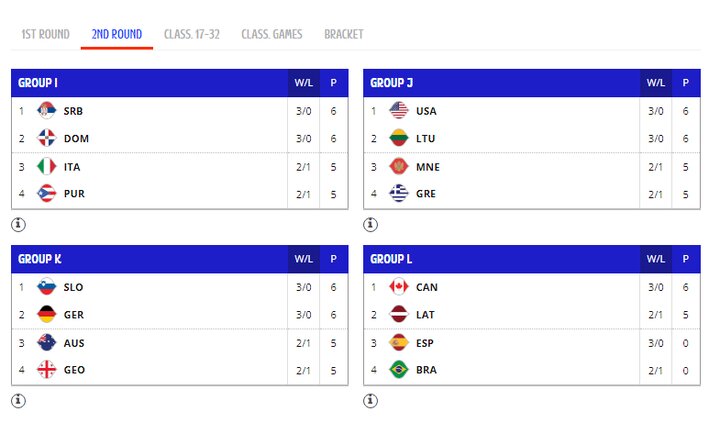Screen dimensions: 720x423
Task: Click the GER team name link
Action: click(x=73, y=314)
